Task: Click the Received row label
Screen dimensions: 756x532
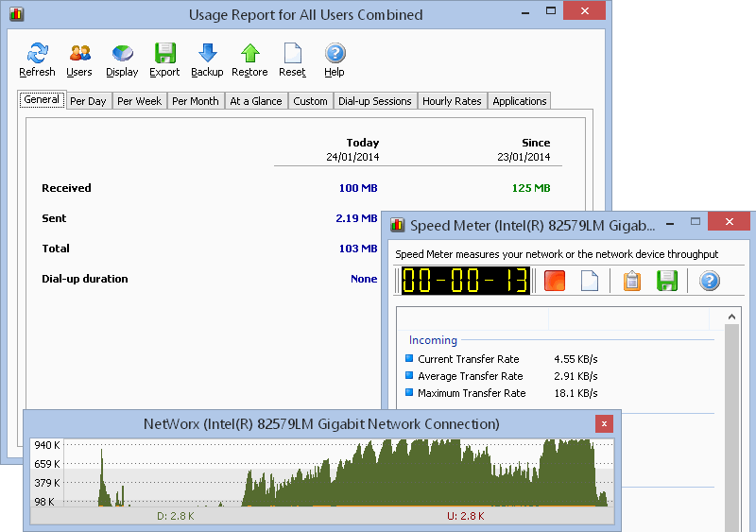Action: 66,188
